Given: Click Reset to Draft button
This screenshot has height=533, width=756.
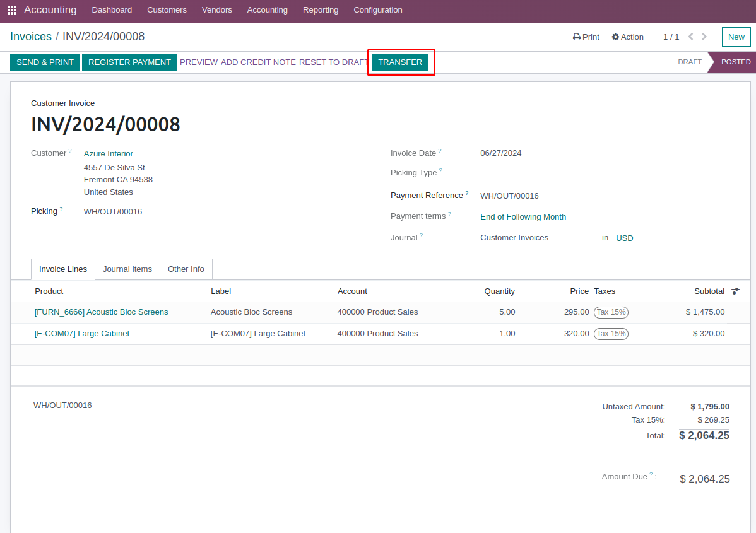Looking at the screenshot, I should click(x=334, y=62).
